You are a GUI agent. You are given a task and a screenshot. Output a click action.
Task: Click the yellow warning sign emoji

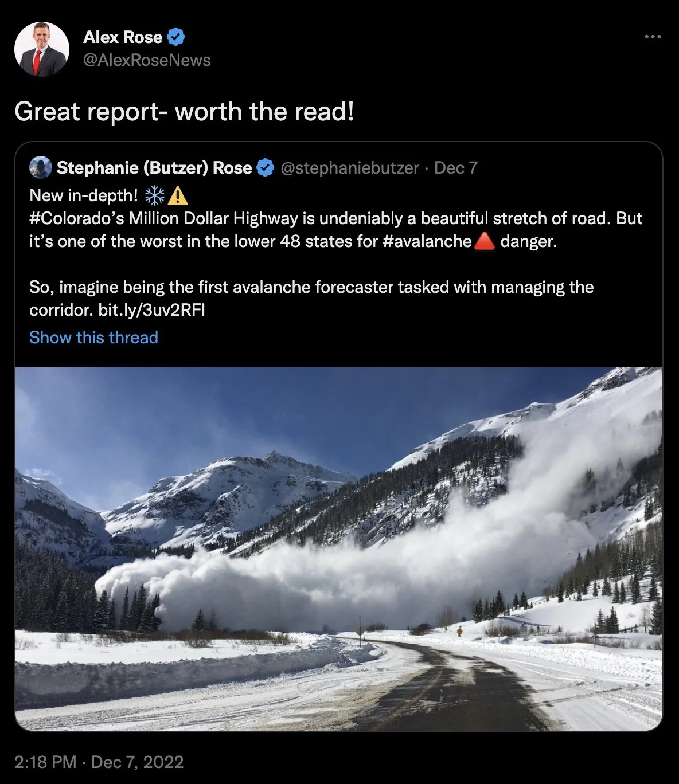[x=178, y=196]
